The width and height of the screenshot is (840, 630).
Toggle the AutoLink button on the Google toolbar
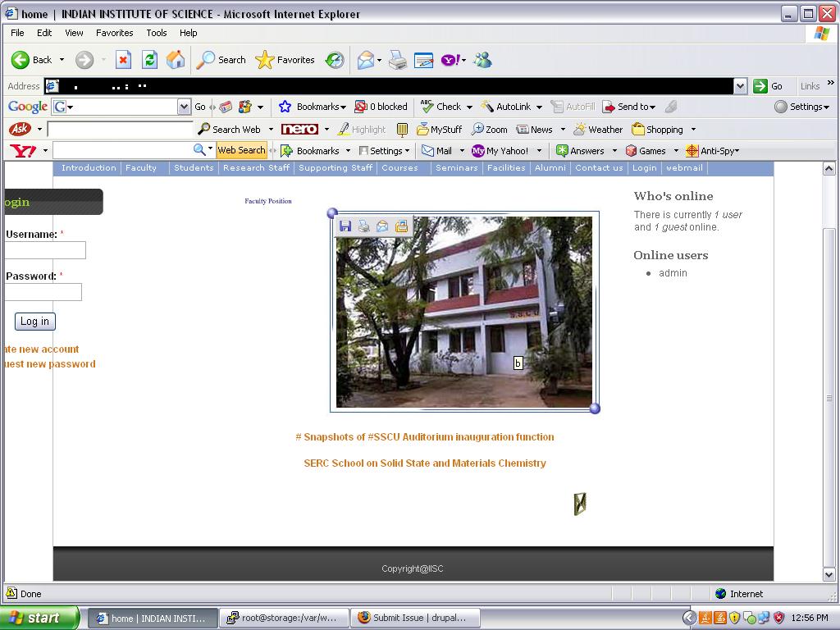[x=505, y=107]
